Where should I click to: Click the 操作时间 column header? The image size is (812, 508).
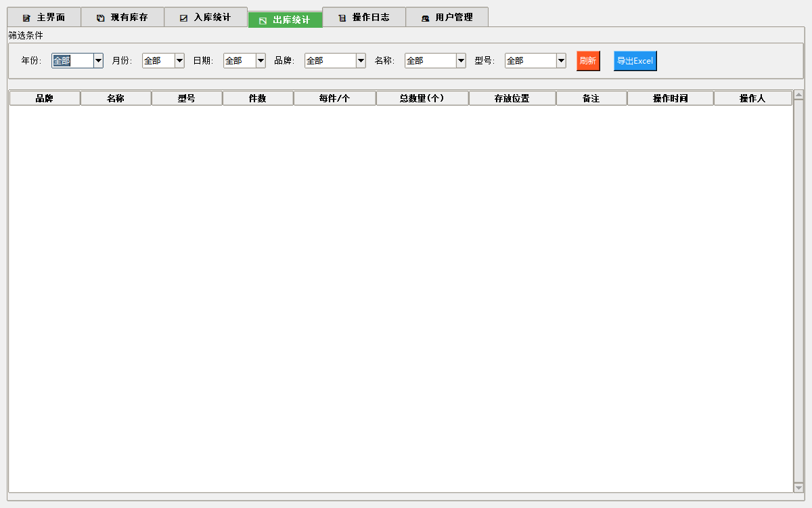tap(670, 98)
